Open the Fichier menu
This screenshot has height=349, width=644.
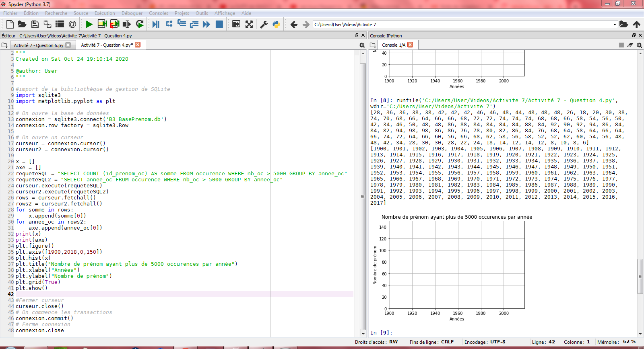[10, 13]
